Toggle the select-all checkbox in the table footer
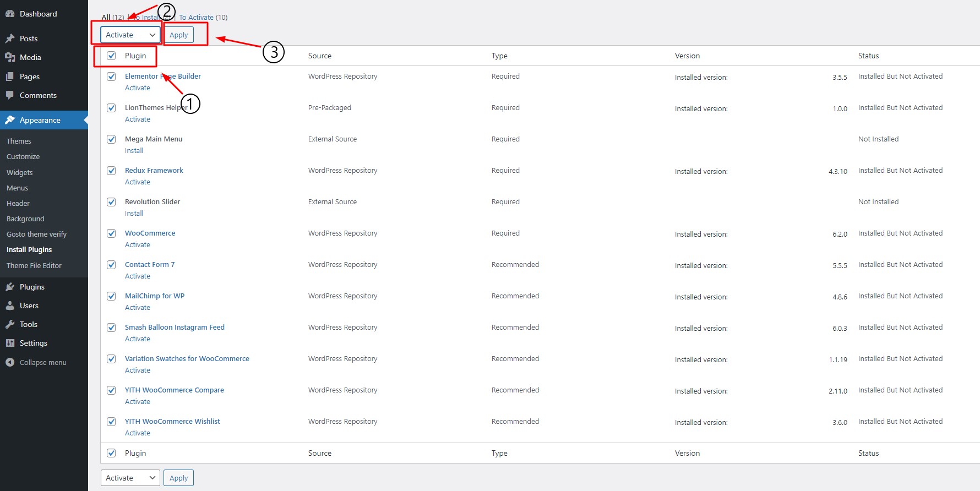The height and width of the screenshot is (491, 980). [x=111, y=453]
